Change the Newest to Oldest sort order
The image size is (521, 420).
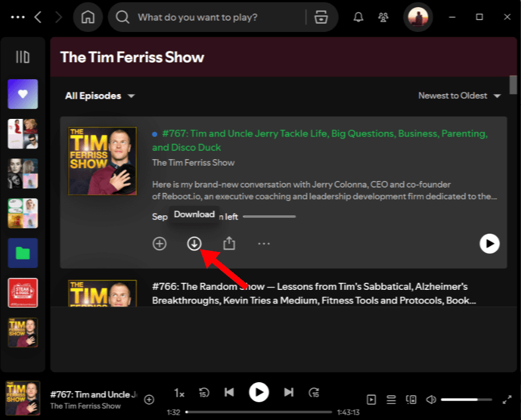point(459,96)
